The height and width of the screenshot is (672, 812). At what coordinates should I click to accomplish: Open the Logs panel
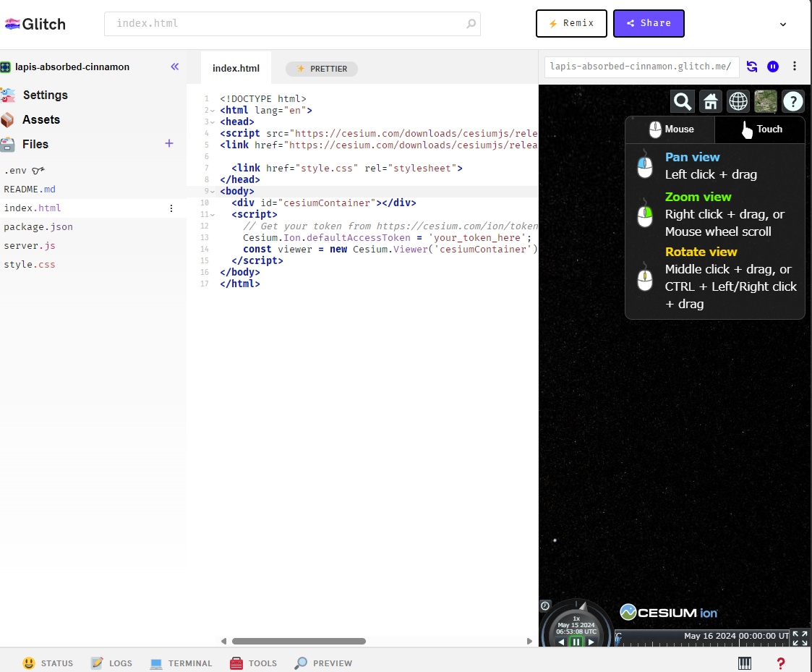point(111,663)
